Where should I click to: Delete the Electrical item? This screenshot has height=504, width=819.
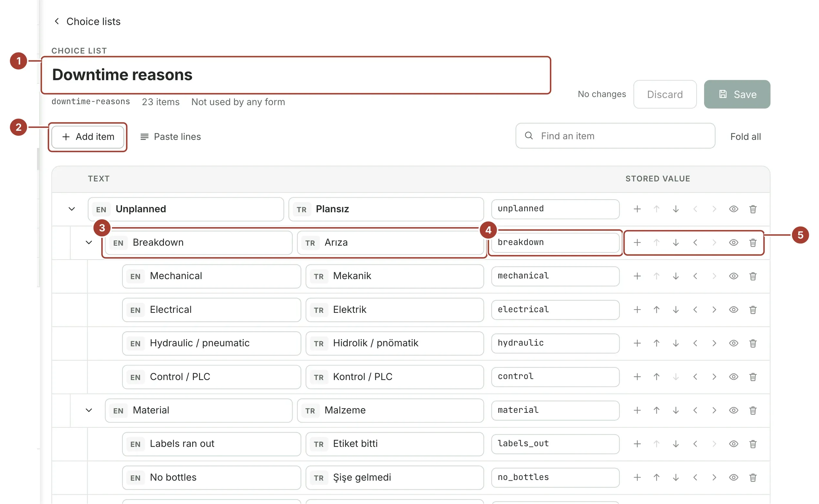click(753, 310)
